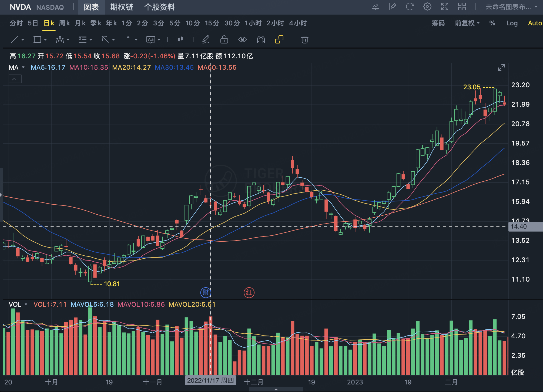Open chart settings gear icon
Screen dimensions: 543x392
pos(427,7)
